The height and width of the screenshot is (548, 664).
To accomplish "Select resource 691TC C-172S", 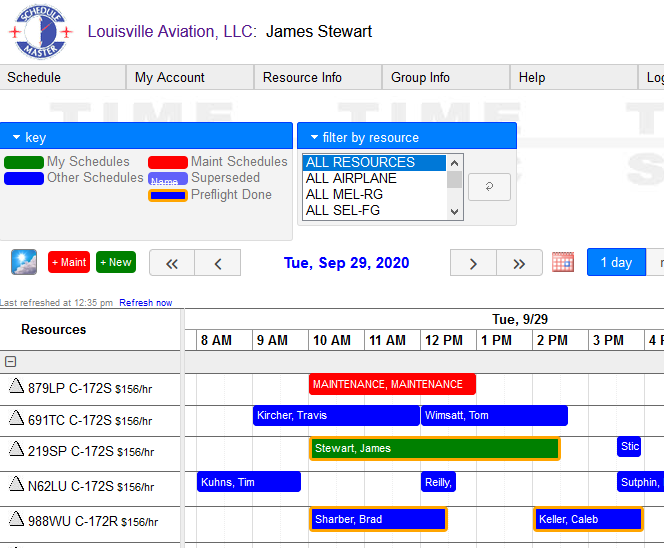I will [x=90, y=420].
